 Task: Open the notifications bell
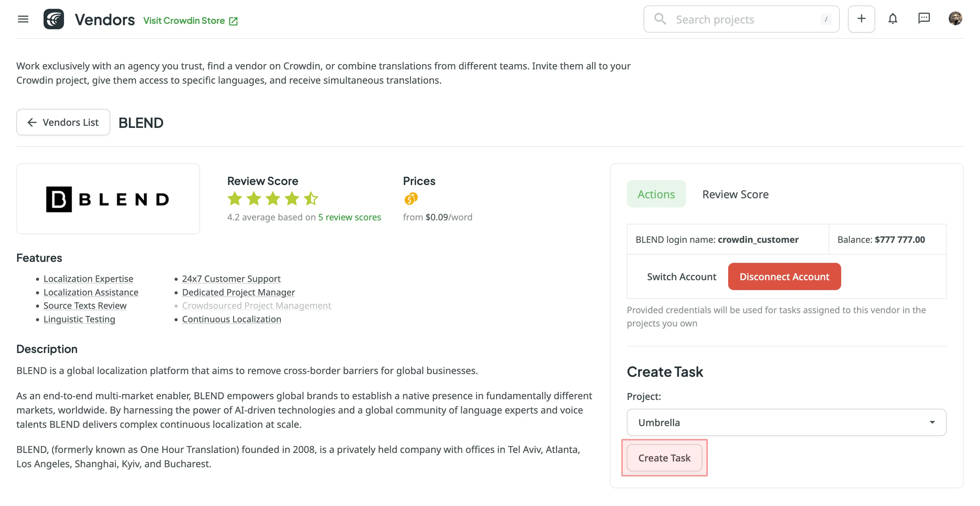[893, 19]
